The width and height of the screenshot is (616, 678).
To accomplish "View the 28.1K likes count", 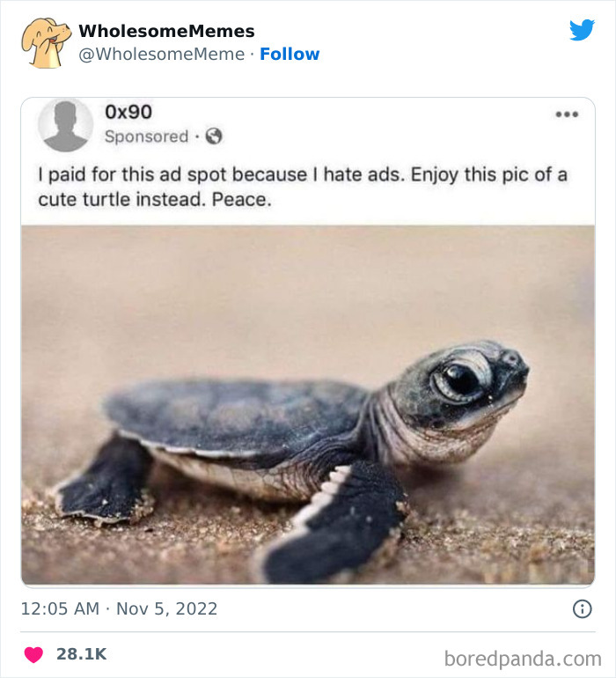I will click(81, 655).
